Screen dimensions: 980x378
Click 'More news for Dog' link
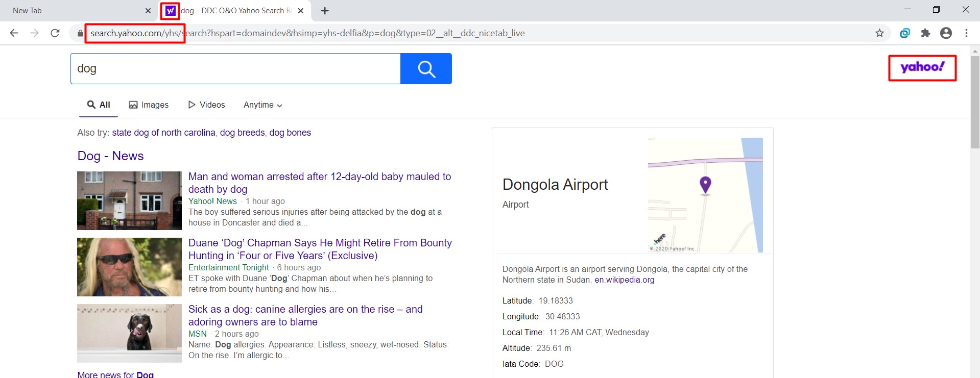point(115,374)
